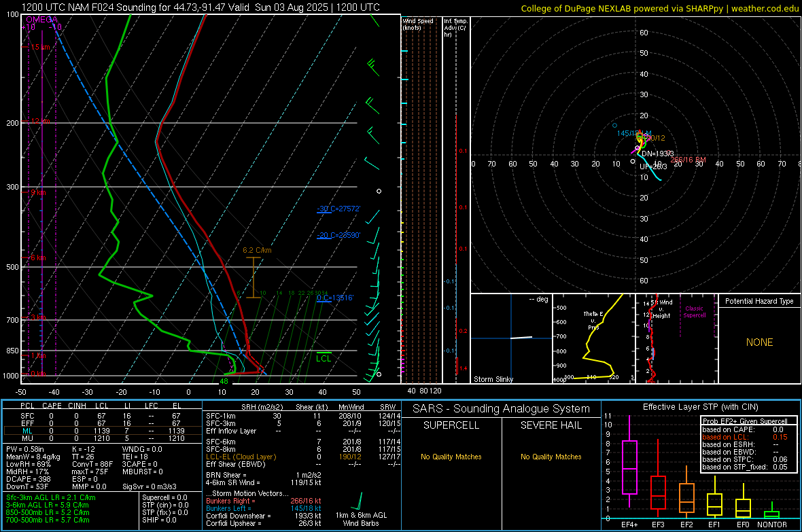Image resolution: width=802 pixels, height=532 pixels.
Task: Click the Inf. Temp. Adv. panel header
Action: 455,28
